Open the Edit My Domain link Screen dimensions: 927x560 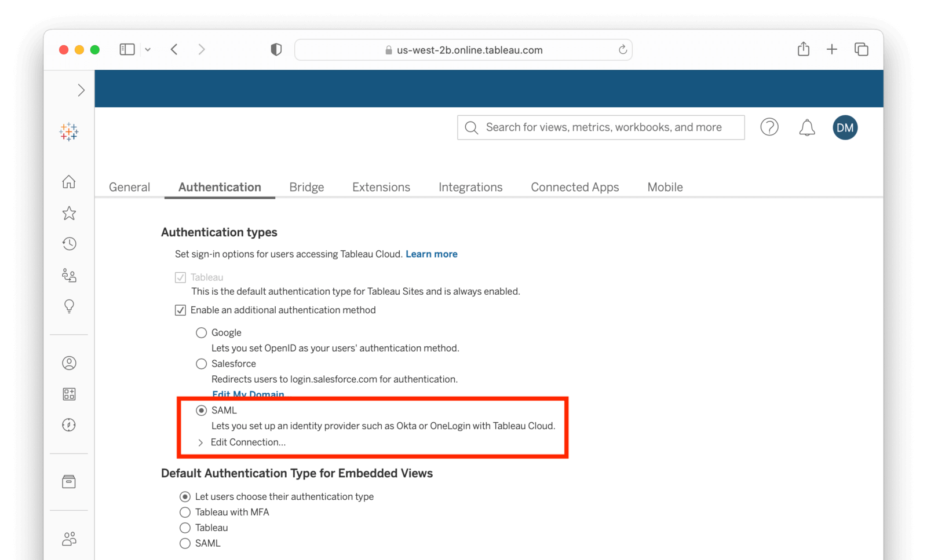[x=248, y=394]
